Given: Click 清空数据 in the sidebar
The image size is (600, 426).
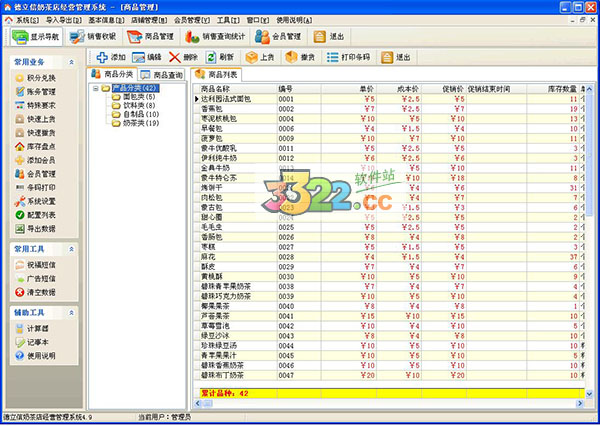Looking at the screenshot, I should [x=36, y=292].
